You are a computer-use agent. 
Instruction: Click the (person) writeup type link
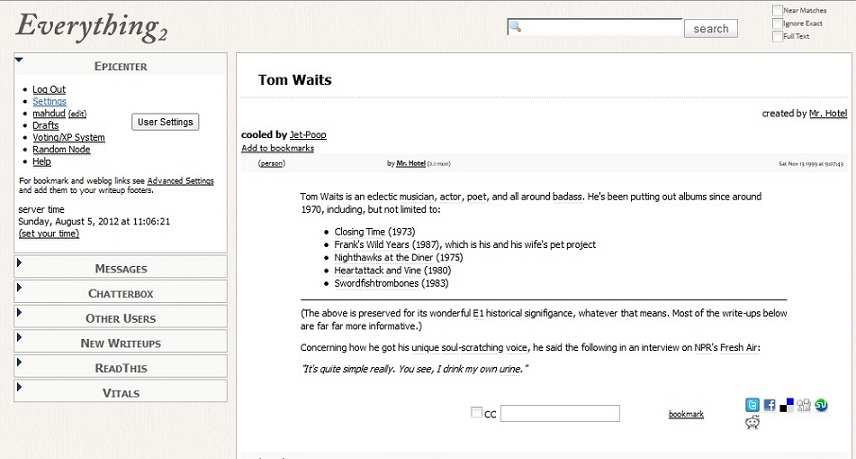[271, 163]
